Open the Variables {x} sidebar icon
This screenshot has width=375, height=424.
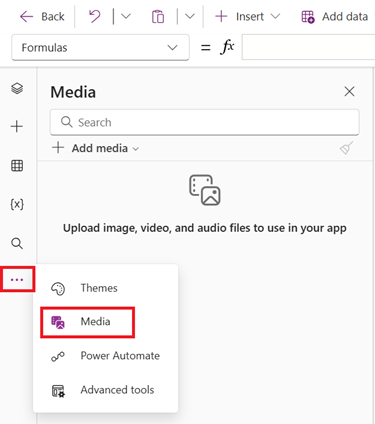click(x=17, y=204)
